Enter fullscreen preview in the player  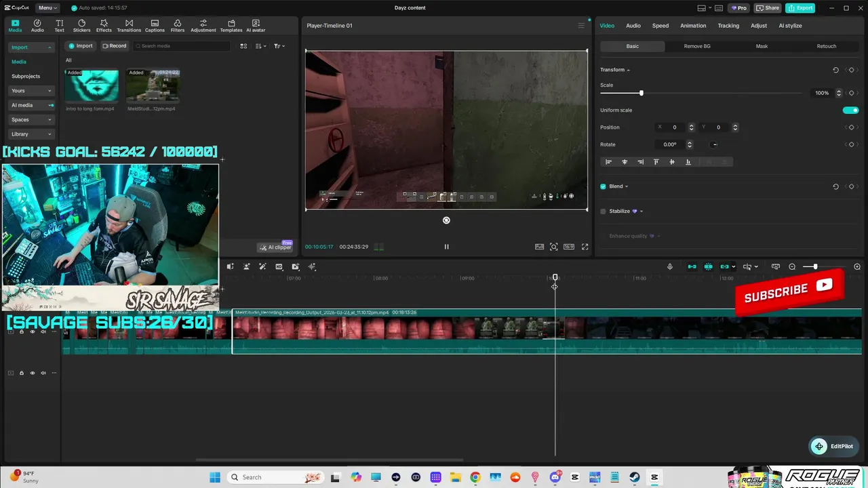(x=585, y=247)
